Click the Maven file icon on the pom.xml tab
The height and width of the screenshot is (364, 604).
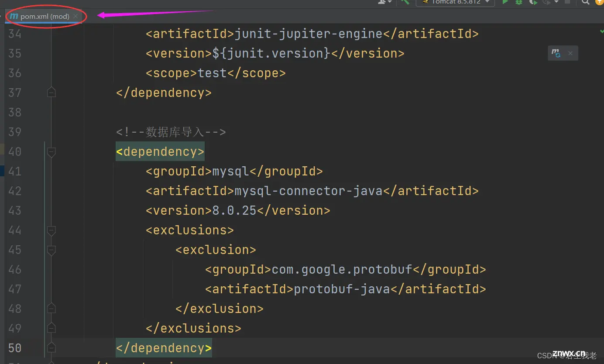(14, 16)
